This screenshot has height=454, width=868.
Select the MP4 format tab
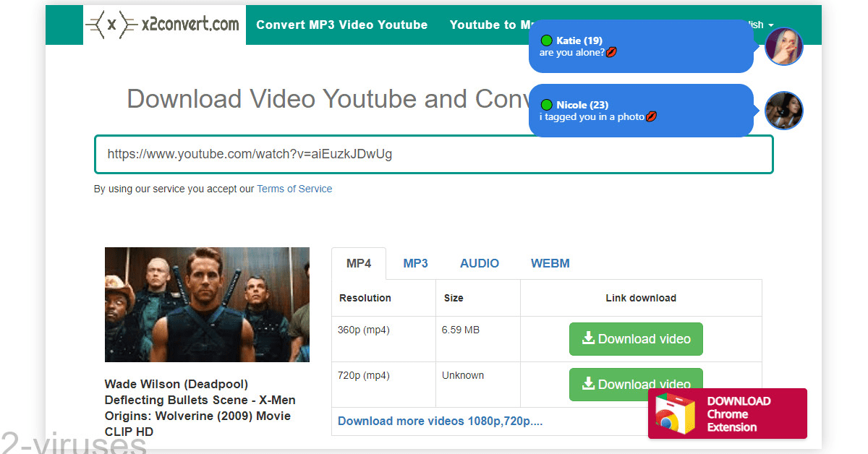(x=359, y=263)
